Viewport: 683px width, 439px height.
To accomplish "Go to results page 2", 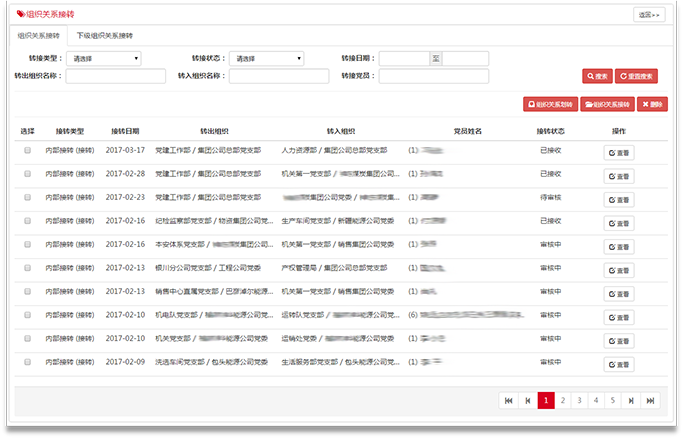I will click(563, 401).
